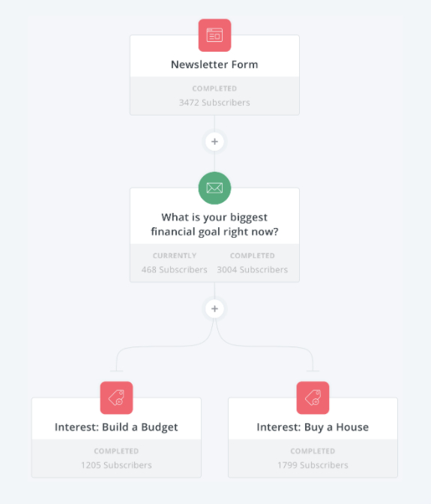Image resolution: width=431 pixels, height=504 pixels.
Task: Click the CURRENTLY label in the email node
Action: tap(175, 256)
